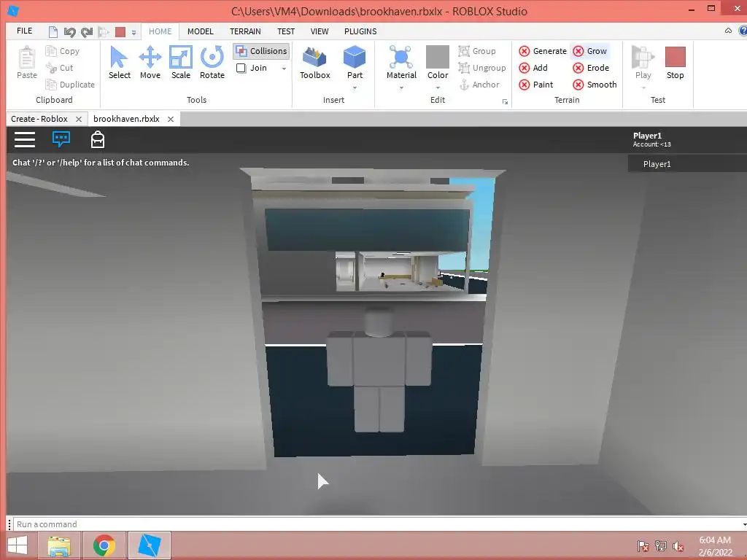Click the Copy button
This screenshot has width=747, height=560.
click(x=63, y=51)
